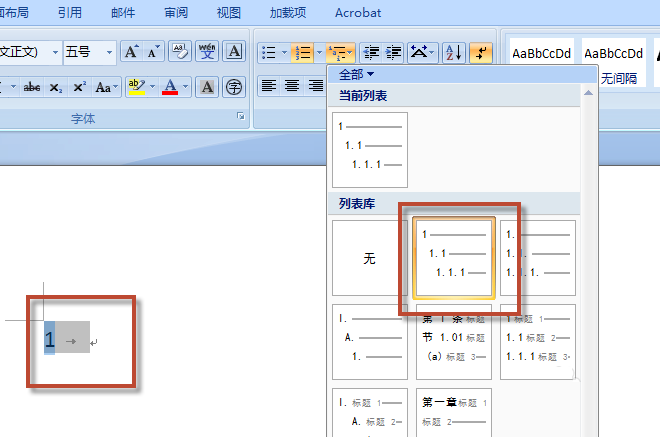Image resolution: width=660 pixels, height=437 pixels.
Task: Open the Asian Layout button
Action: [x=423, y=53]
